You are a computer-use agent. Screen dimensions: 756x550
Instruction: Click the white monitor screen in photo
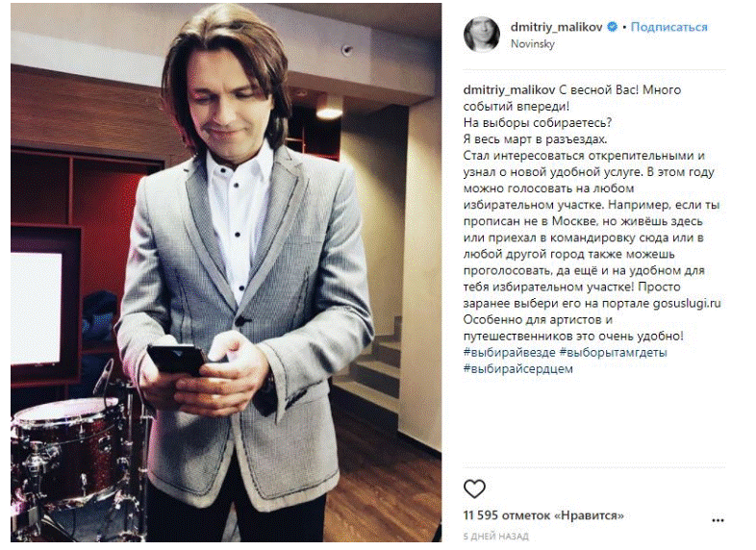point(37,309)
